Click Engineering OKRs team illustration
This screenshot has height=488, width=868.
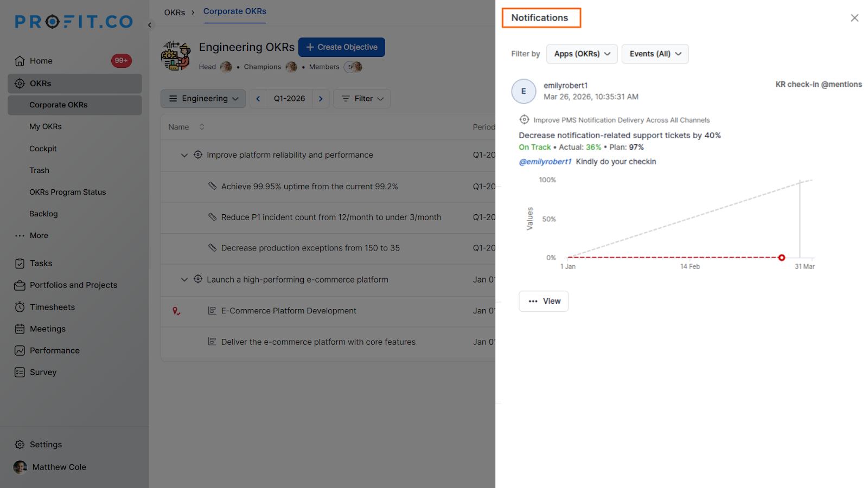176,55
